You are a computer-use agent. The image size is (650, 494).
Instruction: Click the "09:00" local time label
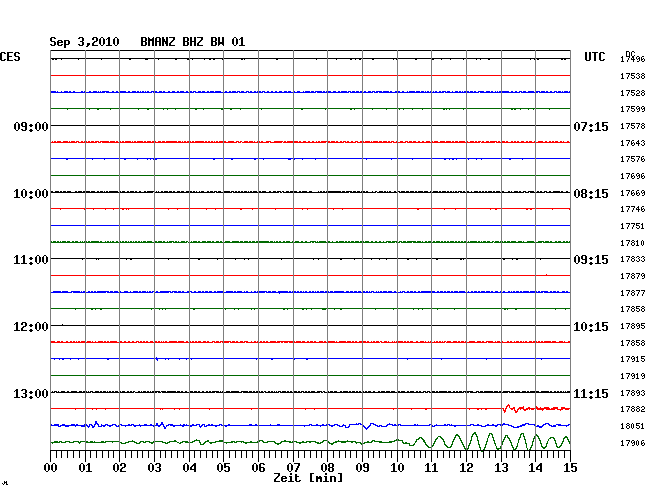pyautogui.click(x=31, y=126)
